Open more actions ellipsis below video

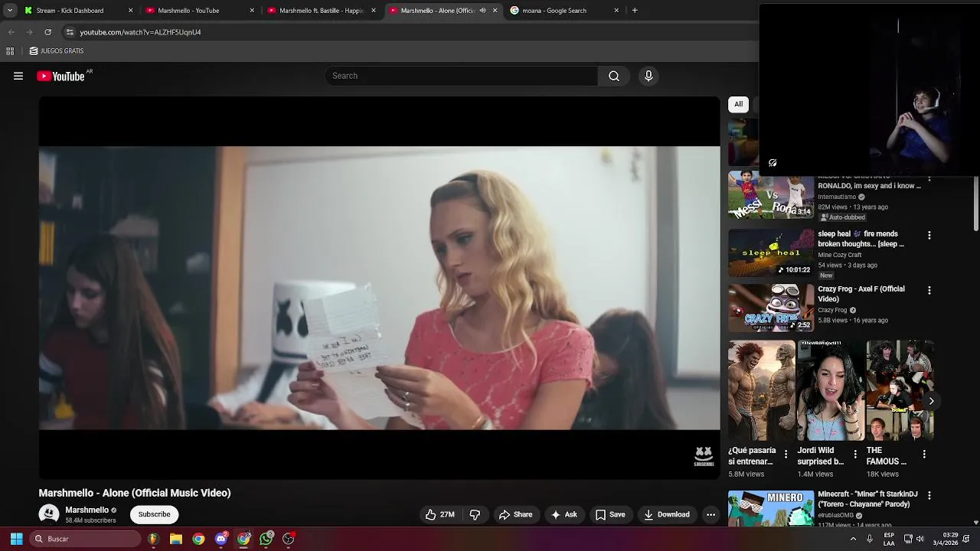click(710, 514)
